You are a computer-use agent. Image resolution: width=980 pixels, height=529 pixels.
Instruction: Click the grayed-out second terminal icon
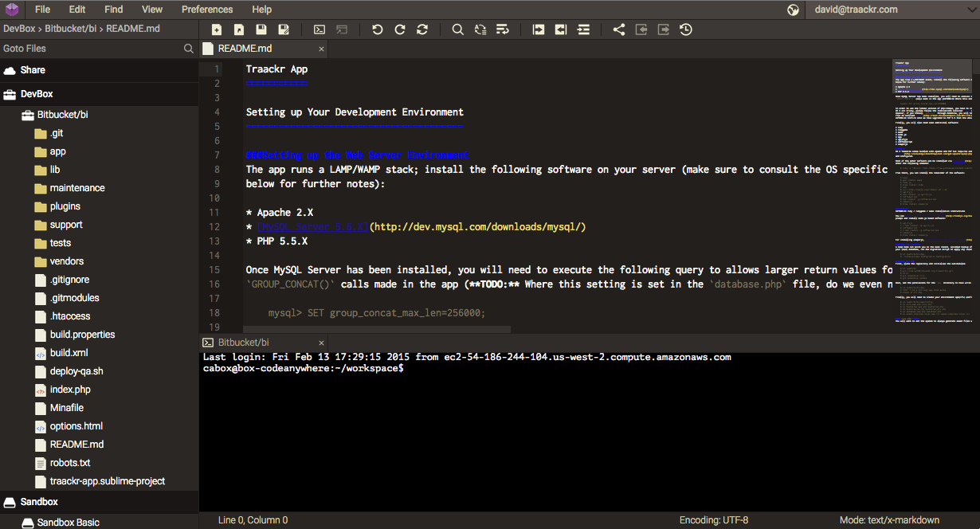pos(342,29)
